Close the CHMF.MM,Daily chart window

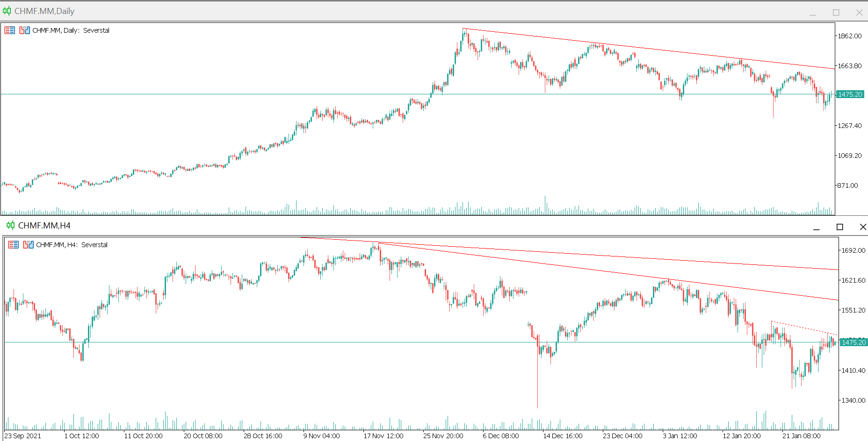[859, 13]
